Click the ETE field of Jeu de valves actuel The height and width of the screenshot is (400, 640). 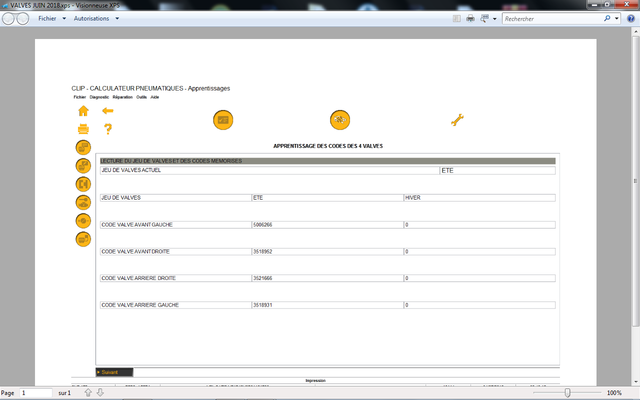(496, 171)
